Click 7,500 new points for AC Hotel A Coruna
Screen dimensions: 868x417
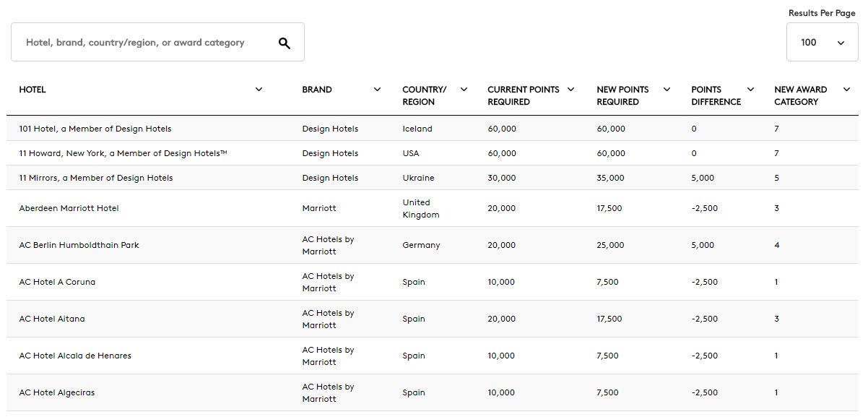[x=608, y=282]
